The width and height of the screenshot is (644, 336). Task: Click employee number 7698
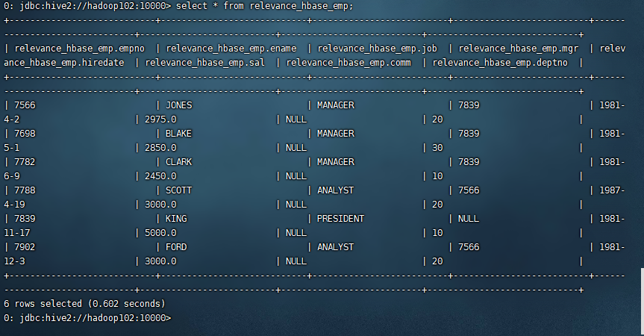[25, 134]
